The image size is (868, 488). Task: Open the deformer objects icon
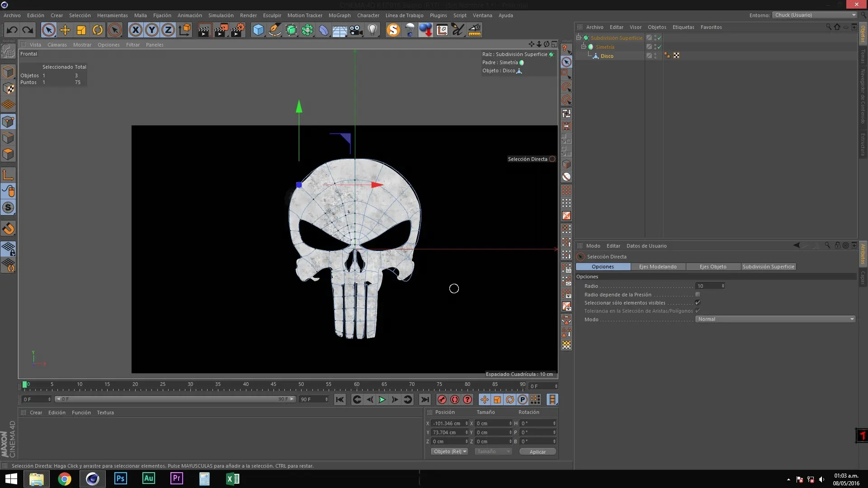(x=324, y=30)
